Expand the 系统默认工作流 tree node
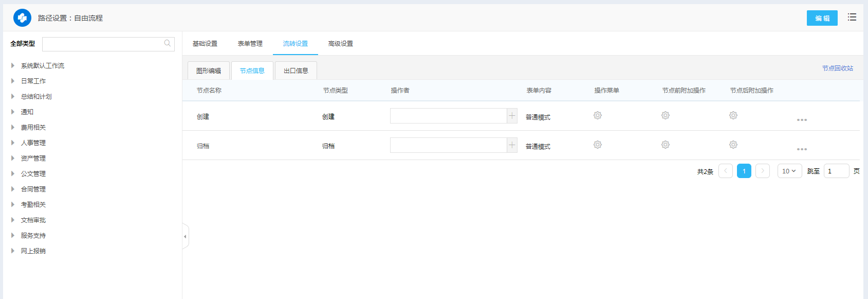The image size is (868, 299). coord(13,66)
